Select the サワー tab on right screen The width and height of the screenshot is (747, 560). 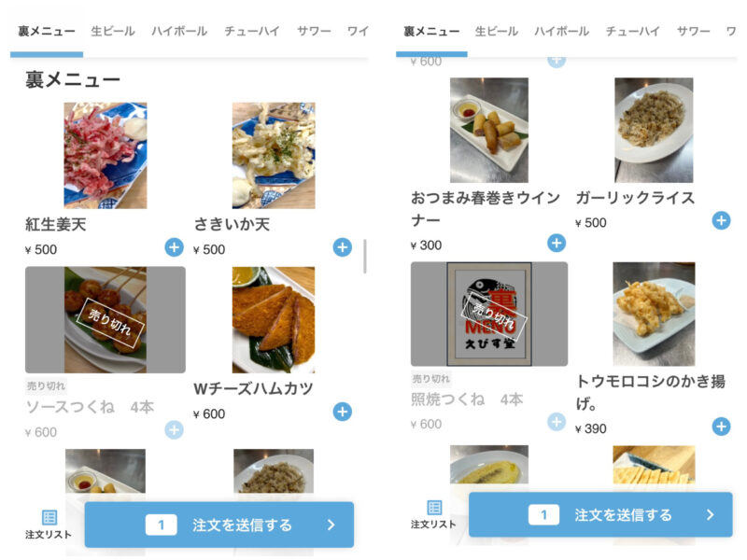click(693, 32)
